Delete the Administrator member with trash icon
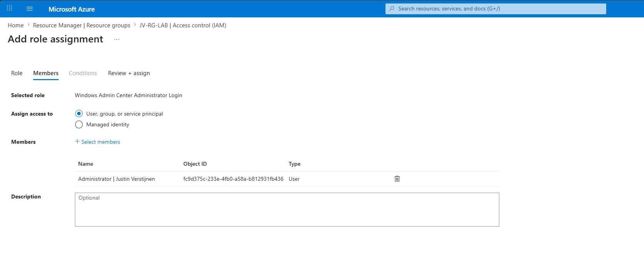 coord(397,179)
